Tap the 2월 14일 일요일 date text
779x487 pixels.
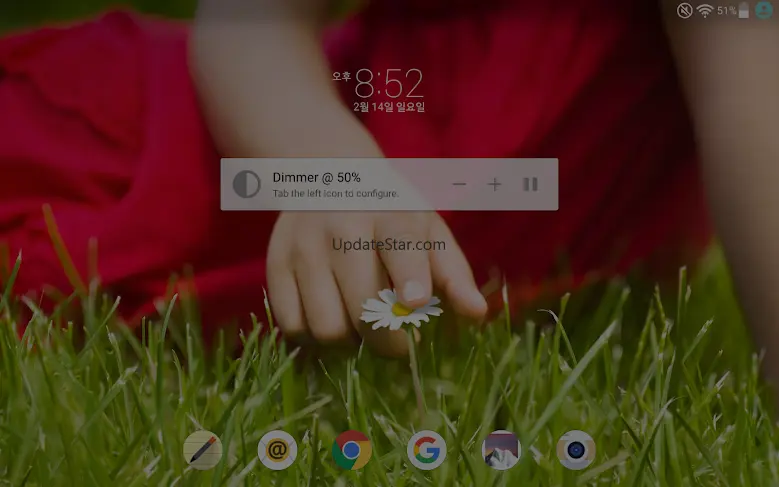tap(389, 107)
